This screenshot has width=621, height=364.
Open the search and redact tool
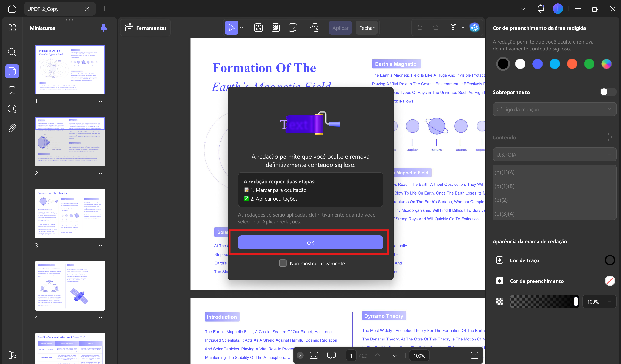pyautogui.click(x=293, y=28)
